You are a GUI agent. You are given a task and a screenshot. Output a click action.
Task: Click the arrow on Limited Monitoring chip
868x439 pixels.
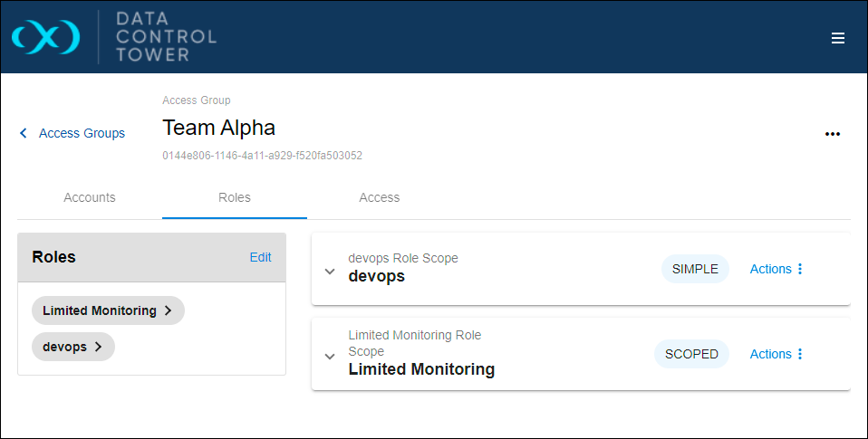[x=169, y=310]
